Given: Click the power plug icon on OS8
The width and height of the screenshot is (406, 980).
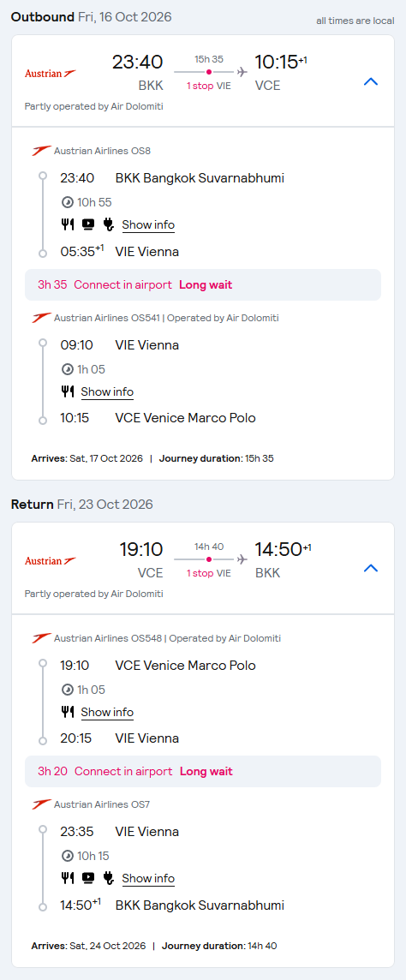Looking at the screenshot, I should (x=108, y=224).
